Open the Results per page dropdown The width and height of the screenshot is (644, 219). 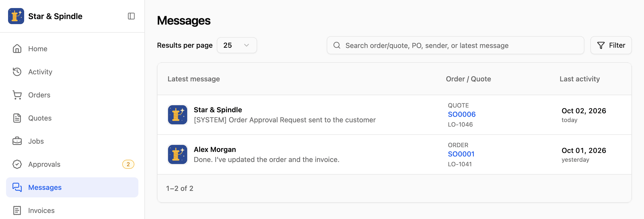point(237,45)
